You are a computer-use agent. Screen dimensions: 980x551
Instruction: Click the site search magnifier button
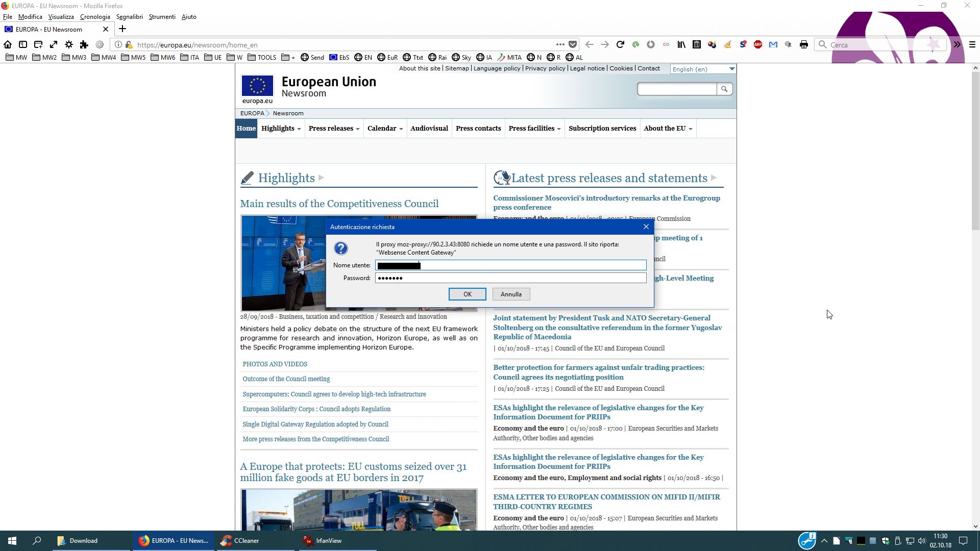coord(724,89)
